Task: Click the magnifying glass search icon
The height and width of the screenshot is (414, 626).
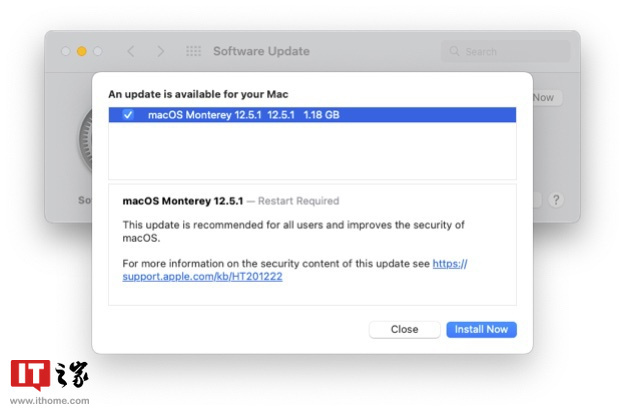Action: coord(454,51)
